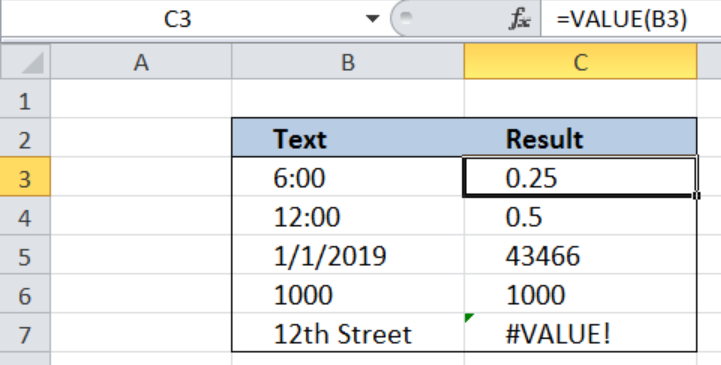This screenshot has height=365, width=721.
Task: Click the formula bar containing =VALUE(B3)
Action: click(x=631, y=19)
